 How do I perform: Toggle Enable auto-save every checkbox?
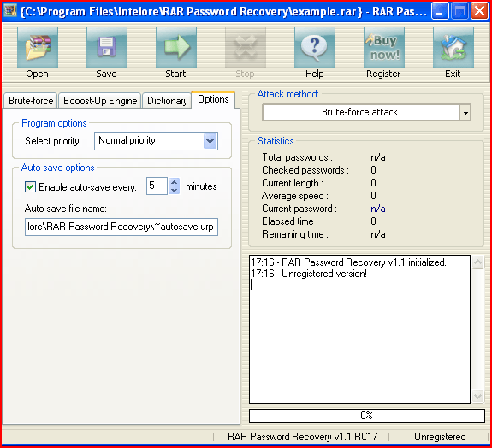point(31,187)
